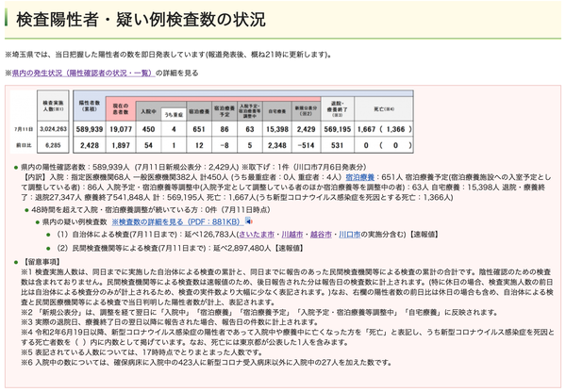The image size is (566, 392).
Task: Click the new cases value 2,429
Action: [306, 129]
